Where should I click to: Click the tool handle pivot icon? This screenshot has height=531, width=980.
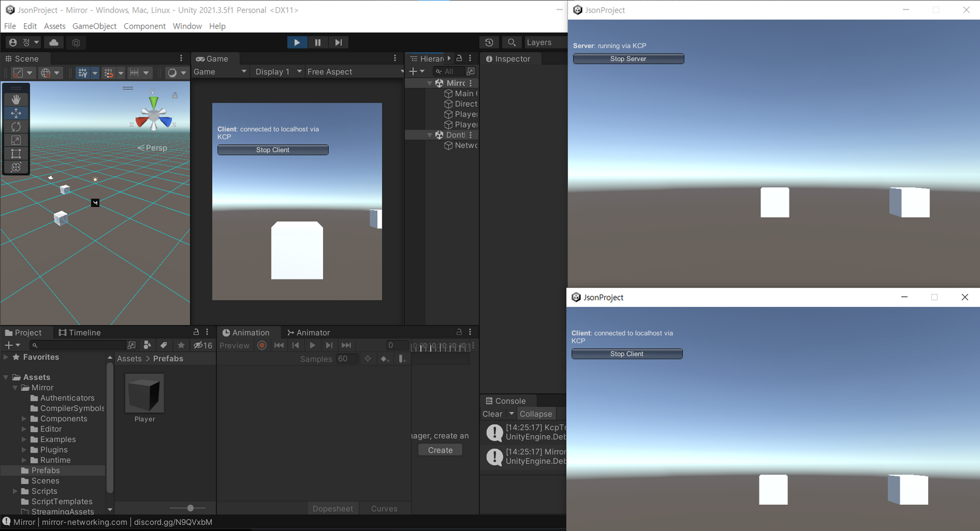coord(22,72)
